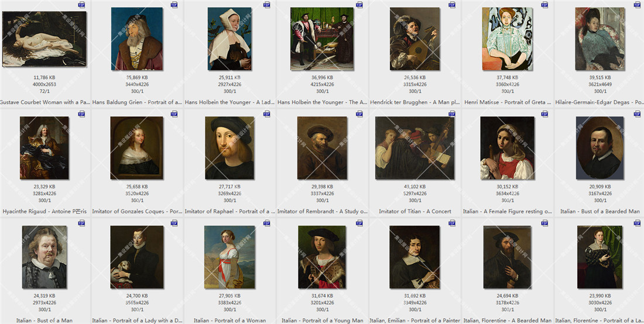This screenshot has width=644, height=324.
Task: Select Imitator of Titian Concert thumbnail
Action: [415, 147]
